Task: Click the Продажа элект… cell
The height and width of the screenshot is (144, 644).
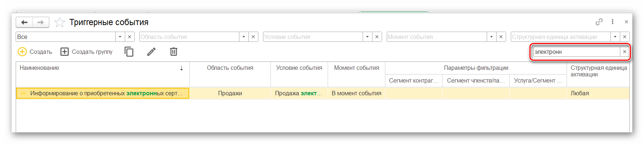Action: pyautogui.click(x=299, y=93)
